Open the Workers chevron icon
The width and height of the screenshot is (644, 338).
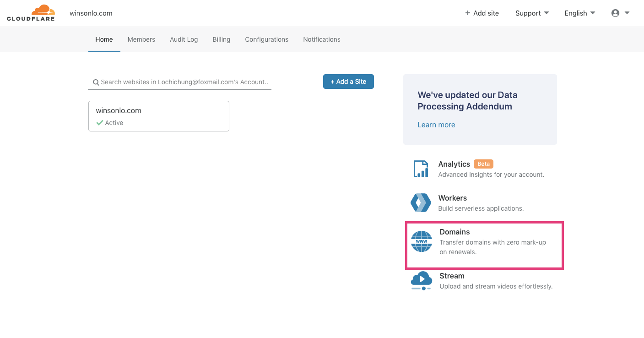[x=421, y=202]
